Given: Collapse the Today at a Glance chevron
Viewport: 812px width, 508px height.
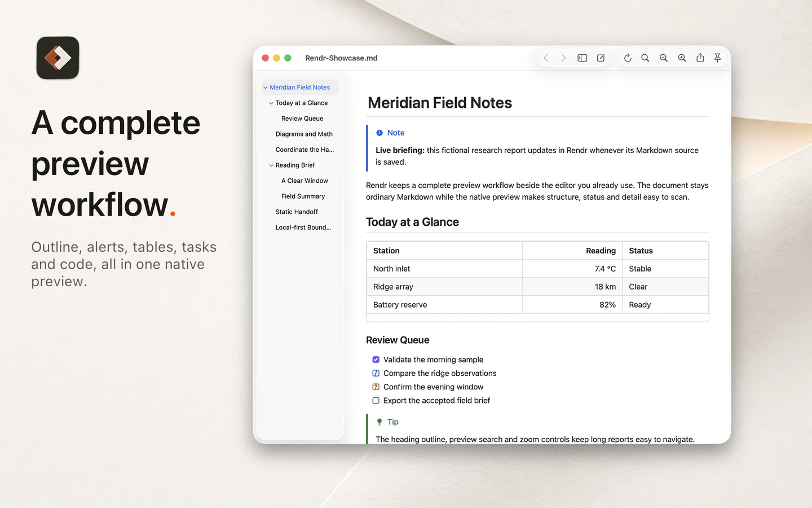Looking at the screenshot, I should click(x=271, y=103).
